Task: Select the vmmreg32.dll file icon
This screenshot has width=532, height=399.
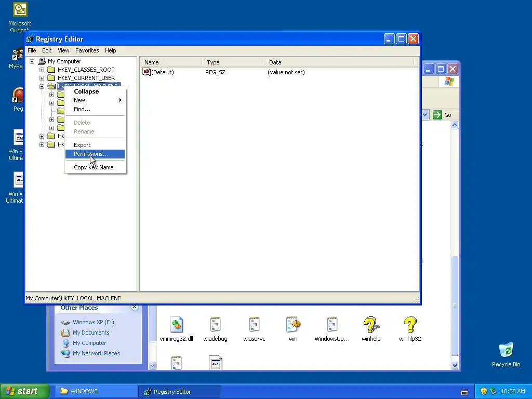Action: tap(177, 325)
